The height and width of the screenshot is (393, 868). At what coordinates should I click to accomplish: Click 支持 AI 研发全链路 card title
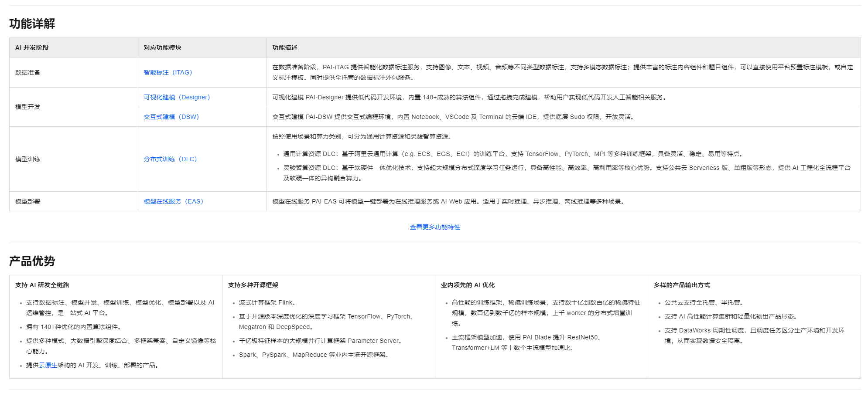(42, 285)
